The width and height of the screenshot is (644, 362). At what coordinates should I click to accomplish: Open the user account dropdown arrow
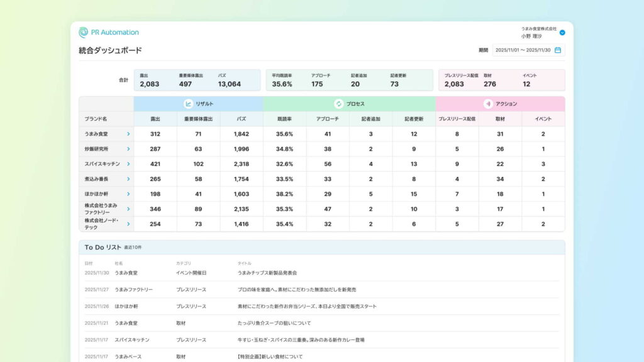[562, 33]
